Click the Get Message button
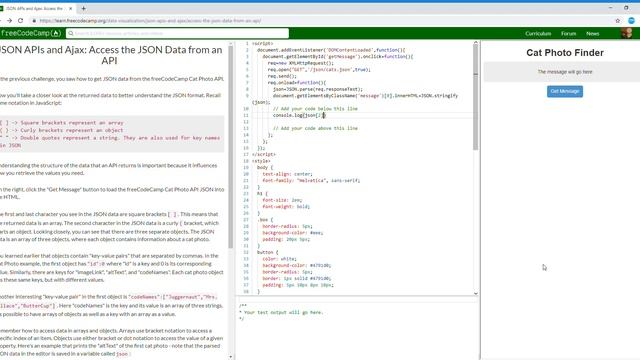This screenshot has height=360, width=640. [x=565, y=91]
